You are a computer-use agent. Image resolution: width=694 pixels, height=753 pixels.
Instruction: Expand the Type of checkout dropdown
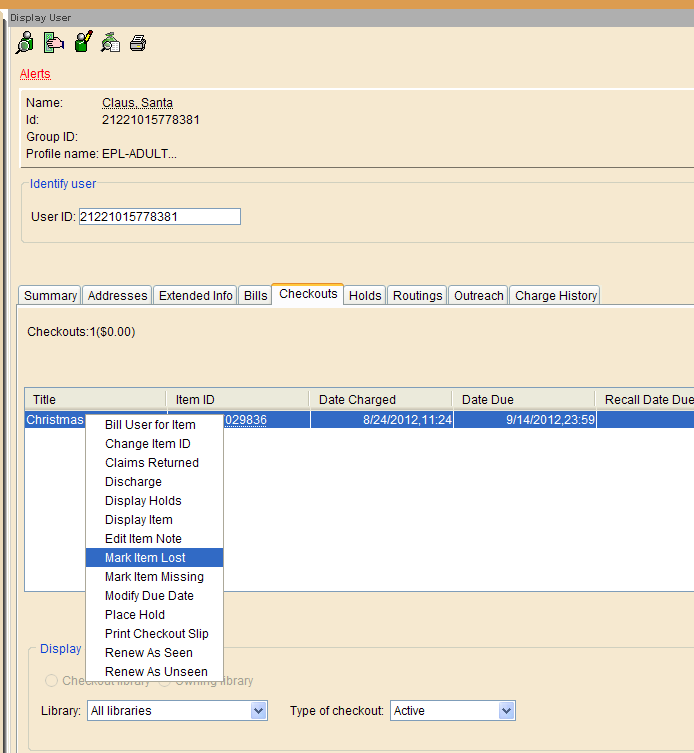tap(452, 711)
